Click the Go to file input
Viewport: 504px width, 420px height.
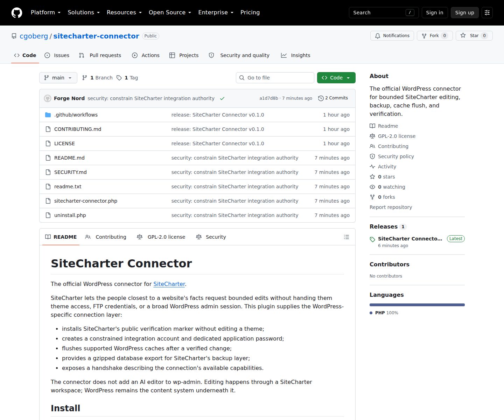point(275,78)
